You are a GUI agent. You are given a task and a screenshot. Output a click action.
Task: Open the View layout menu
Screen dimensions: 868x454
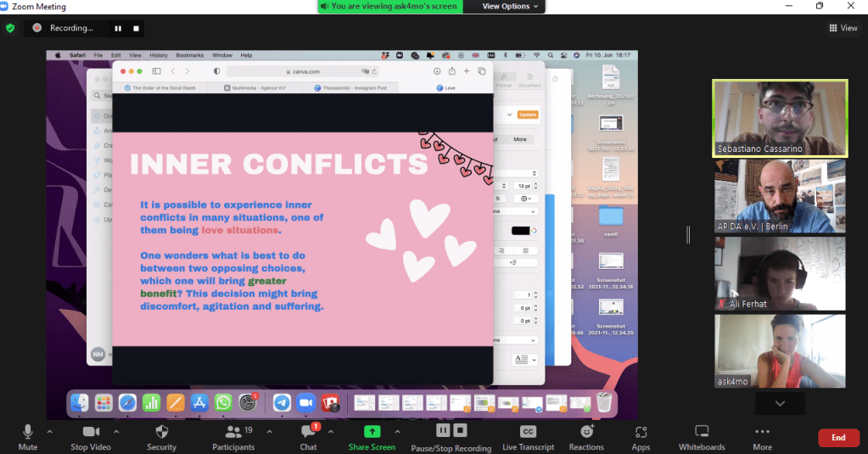843,28
